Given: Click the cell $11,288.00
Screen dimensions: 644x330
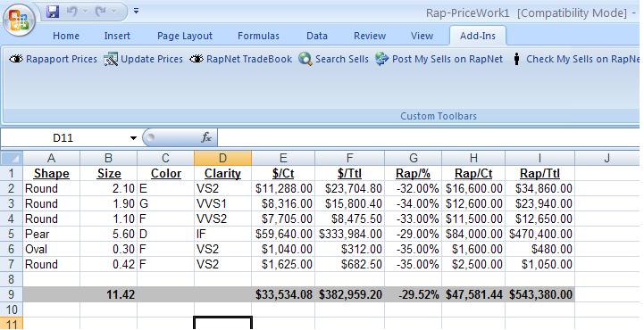Looking at the screenshot, I should point(283,188).
